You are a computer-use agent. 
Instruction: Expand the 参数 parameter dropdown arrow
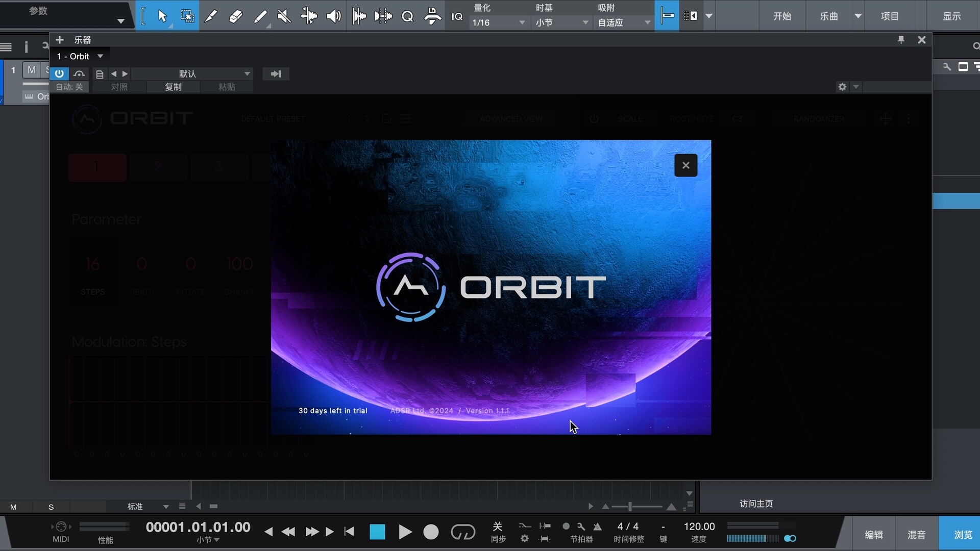coord(120,21)
